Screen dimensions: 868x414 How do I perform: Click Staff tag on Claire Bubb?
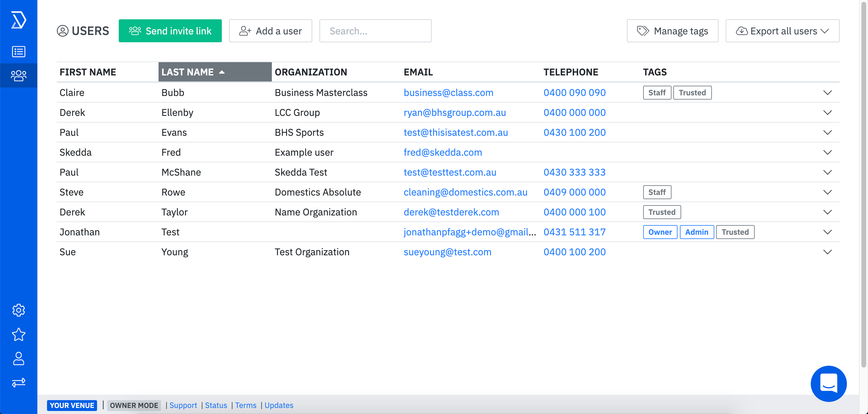point(657,92)
